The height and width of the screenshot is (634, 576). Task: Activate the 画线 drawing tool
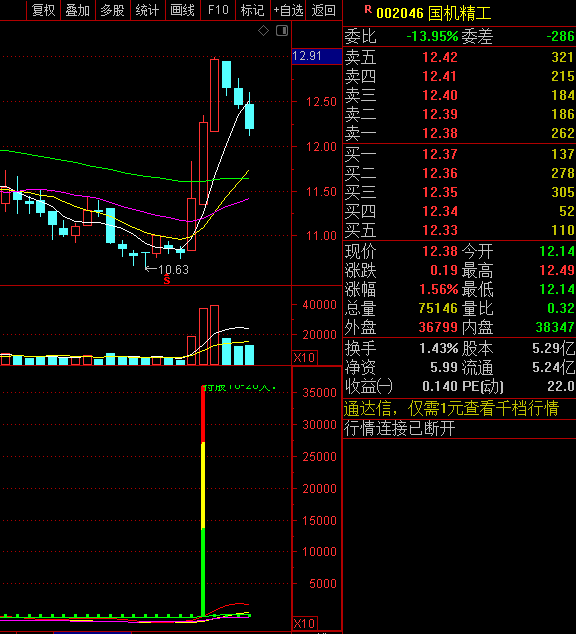183,10
